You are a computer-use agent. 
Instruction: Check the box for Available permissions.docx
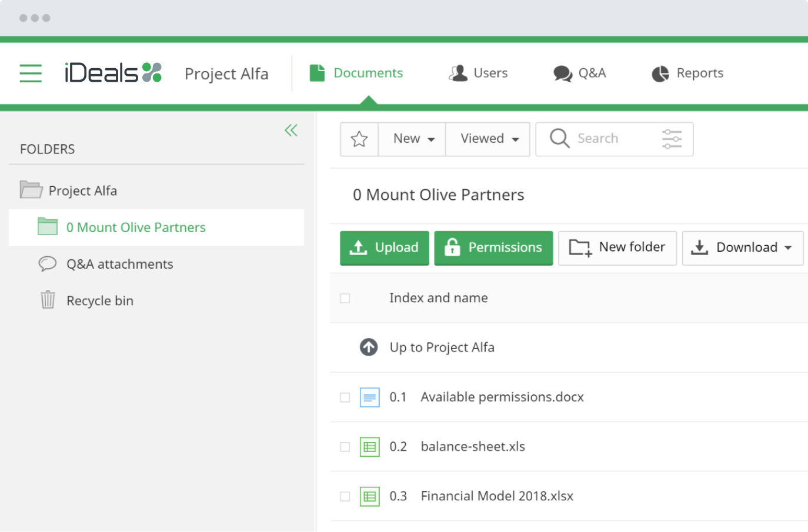tap(345, 397)
